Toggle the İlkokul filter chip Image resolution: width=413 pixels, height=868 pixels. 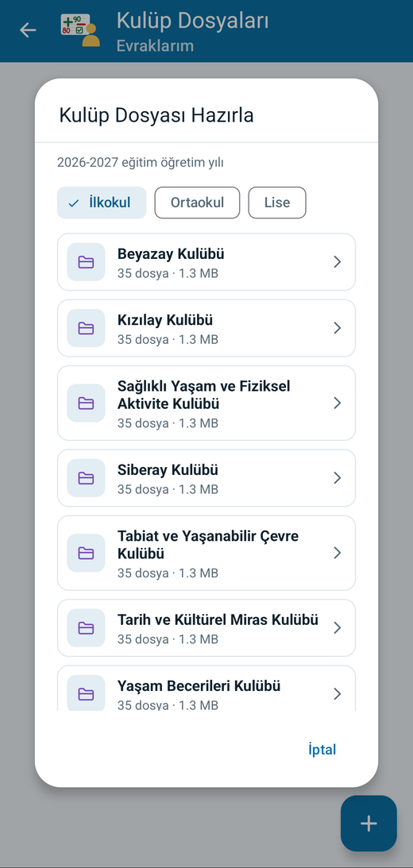tap(102, 203)
